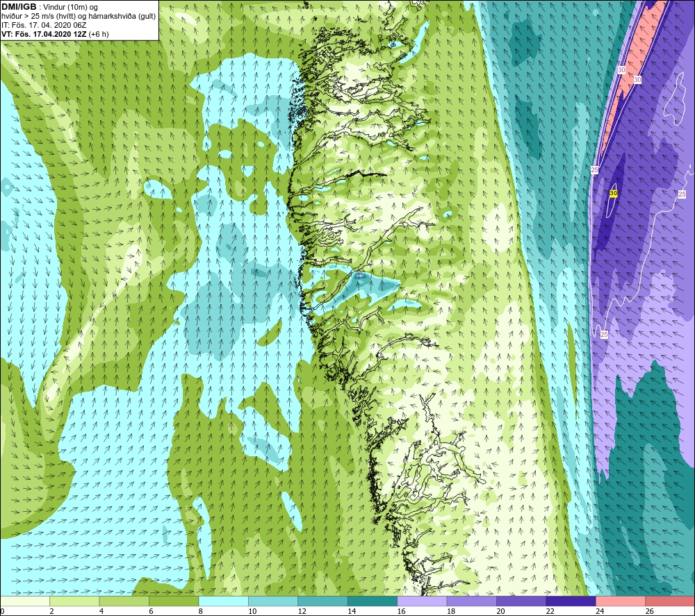695x616 pixels.
Task: Click the yellow-highlighted 30 maximum gust label
Action: point(614,194)
